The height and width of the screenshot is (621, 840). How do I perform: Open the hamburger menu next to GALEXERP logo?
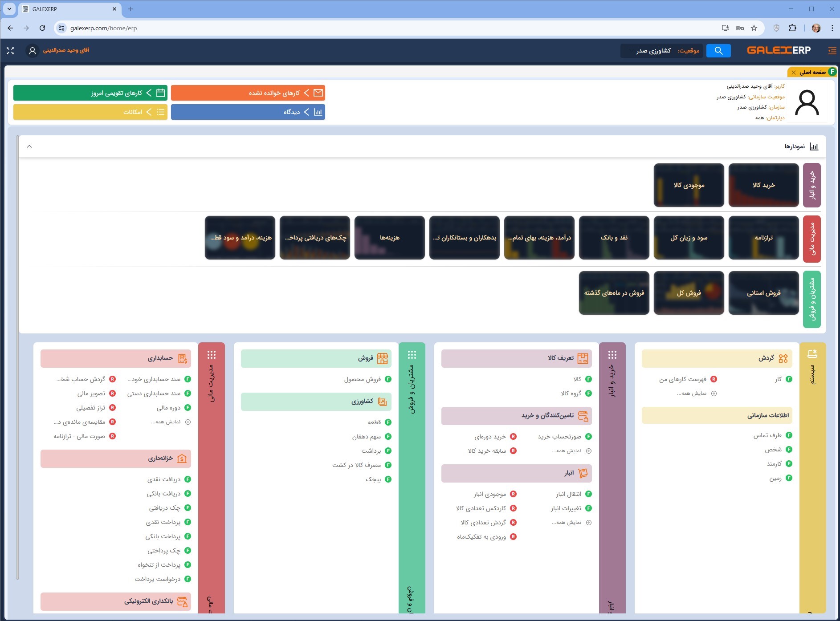[x=832, y=51]
